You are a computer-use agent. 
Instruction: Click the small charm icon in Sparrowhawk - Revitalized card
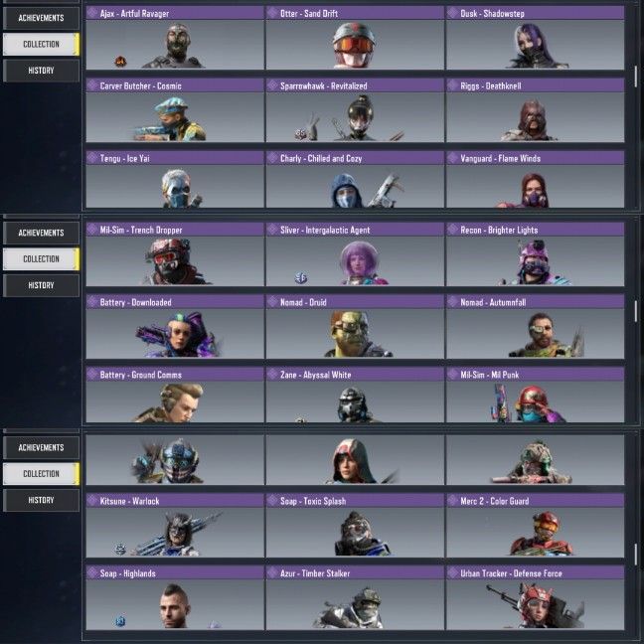tap(300, 134)
